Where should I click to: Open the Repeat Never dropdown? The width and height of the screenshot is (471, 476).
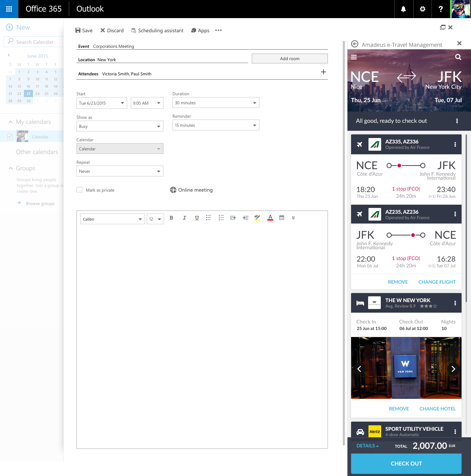[120, 171]
